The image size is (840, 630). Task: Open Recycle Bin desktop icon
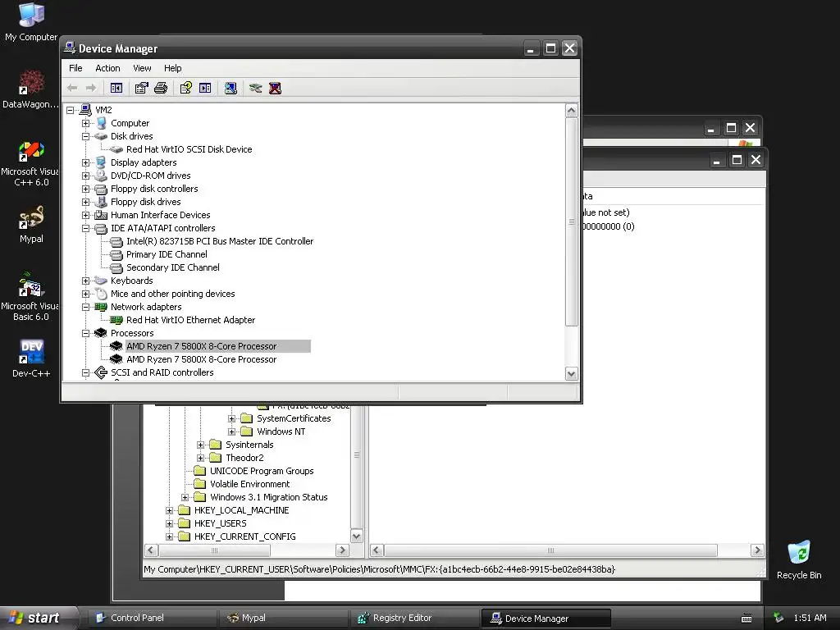click(799, 559)
